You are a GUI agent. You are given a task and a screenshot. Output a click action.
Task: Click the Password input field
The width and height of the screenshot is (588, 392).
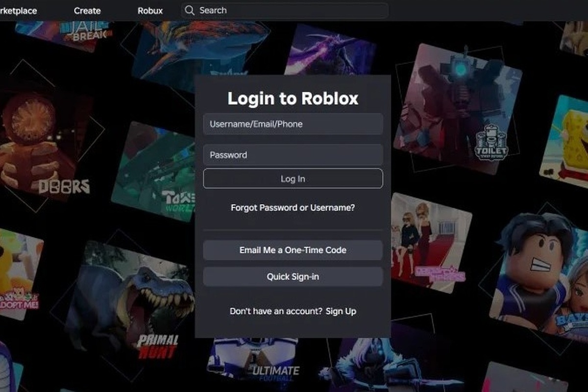tap(293, 155)
